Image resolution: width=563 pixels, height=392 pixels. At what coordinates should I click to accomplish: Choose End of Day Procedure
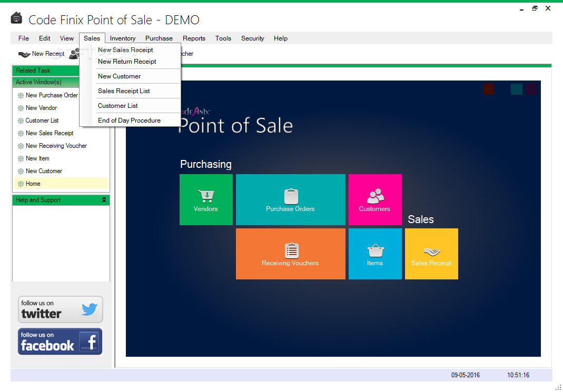(130, 120)
